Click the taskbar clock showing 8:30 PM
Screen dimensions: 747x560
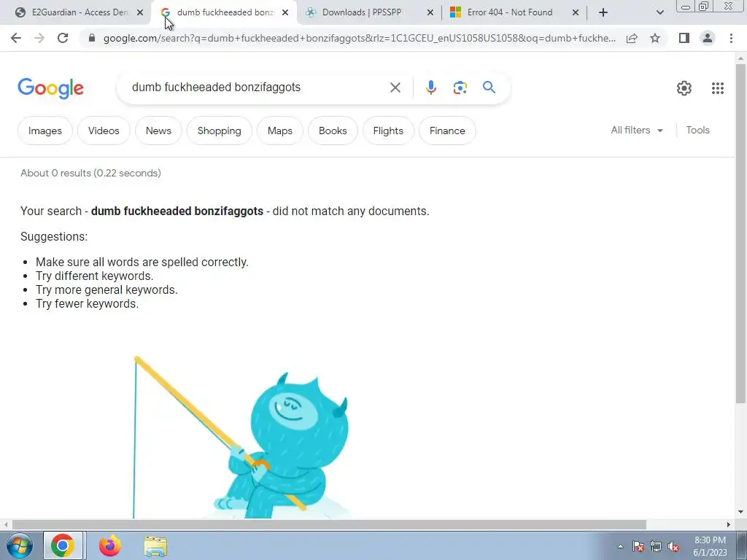(711, 546)
